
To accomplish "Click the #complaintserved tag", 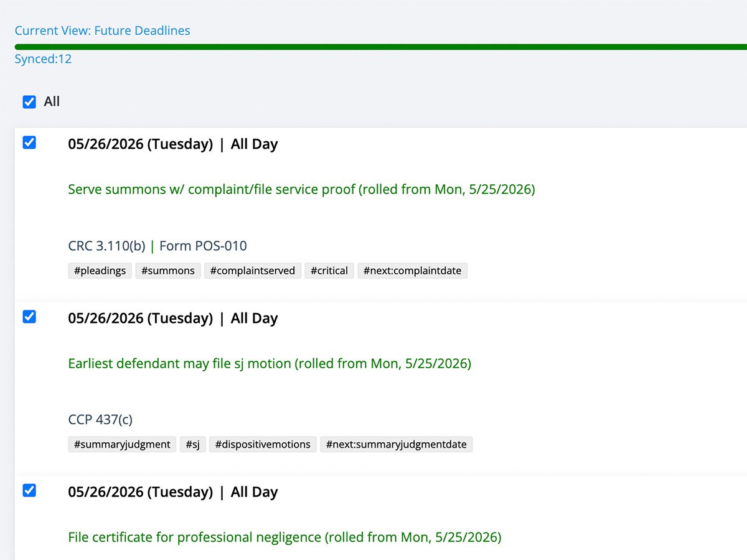I will click(252, 271).
